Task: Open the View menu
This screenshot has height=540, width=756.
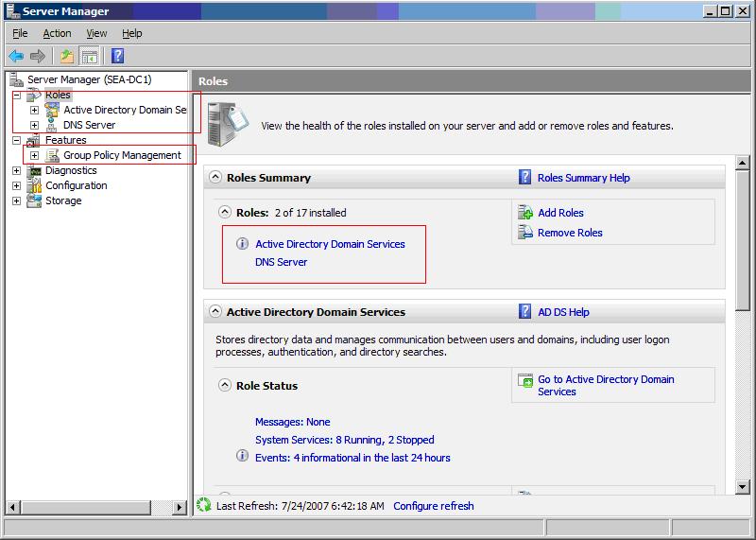Action: [x=96, y=33]
